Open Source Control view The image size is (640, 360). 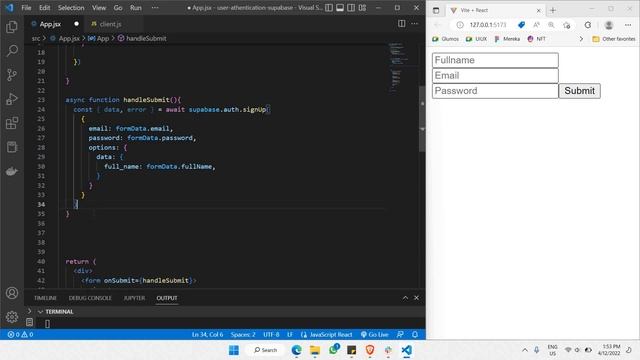point(12,75)
